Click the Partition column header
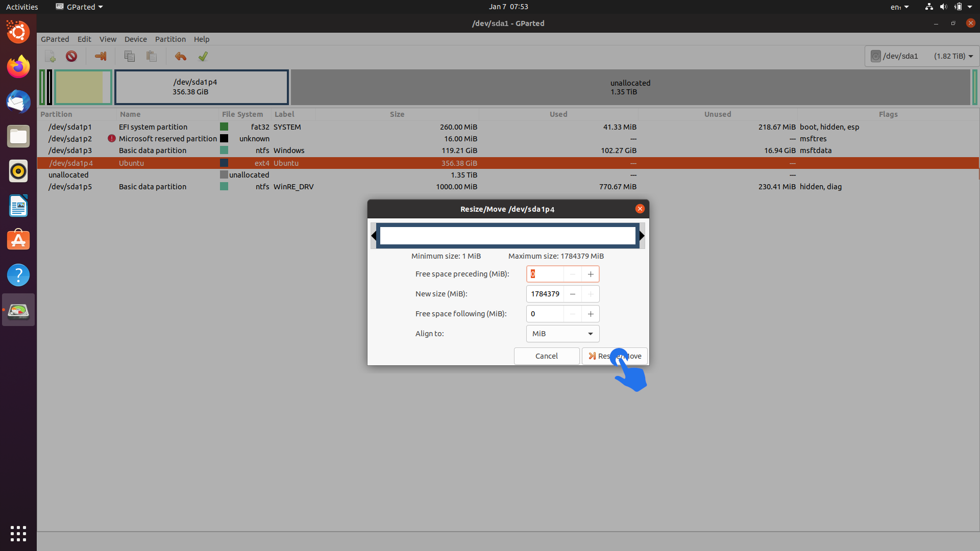This screenshot has width=980, height=551. pyautogui.click(x=77, y=114)
